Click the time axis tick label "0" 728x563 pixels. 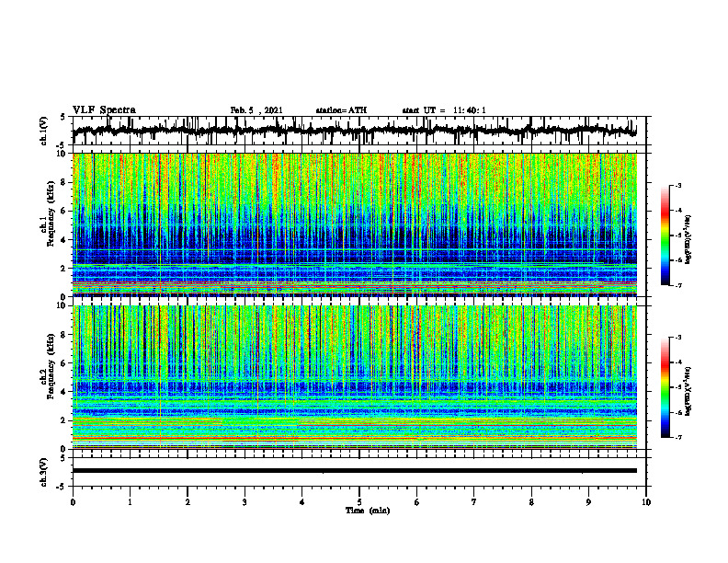pos(73,502)
